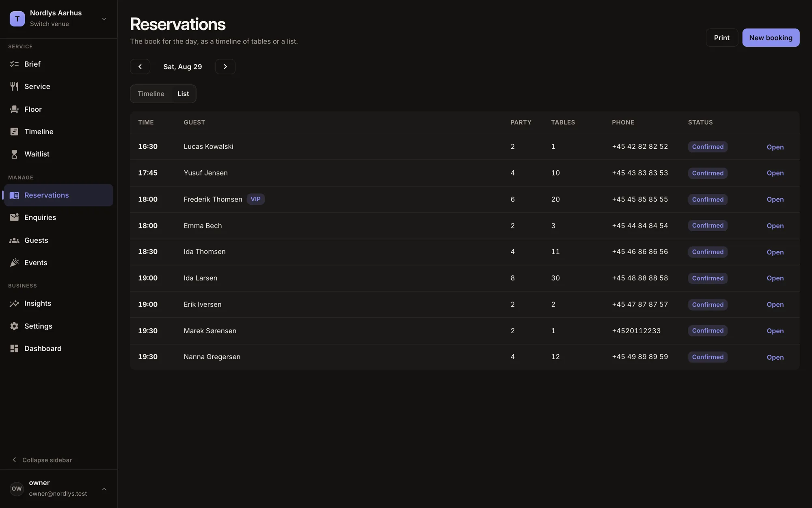812x508 pixels.
Task: Open Enquiries in the sidebar
Action: click(58, 217)
